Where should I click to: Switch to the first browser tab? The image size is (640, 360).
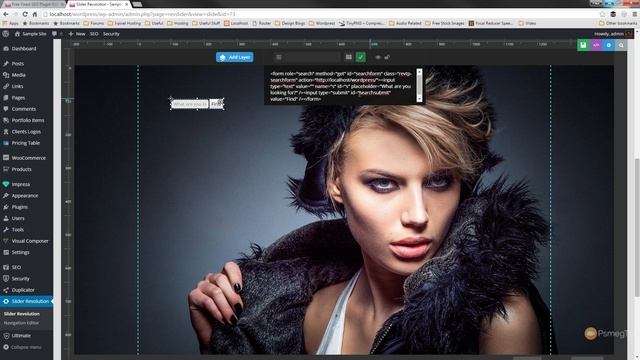coord(33,4)
